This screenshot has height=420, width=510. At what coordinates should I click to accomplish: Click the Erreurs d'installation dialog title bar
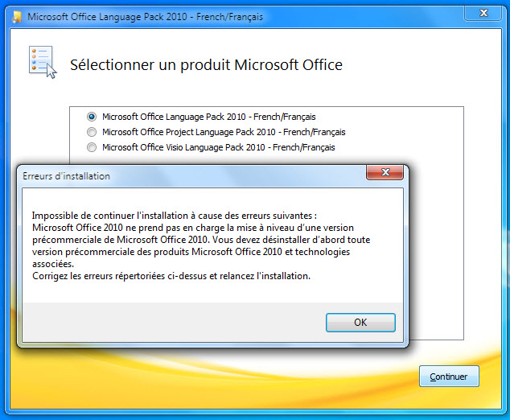click(192, 176)
